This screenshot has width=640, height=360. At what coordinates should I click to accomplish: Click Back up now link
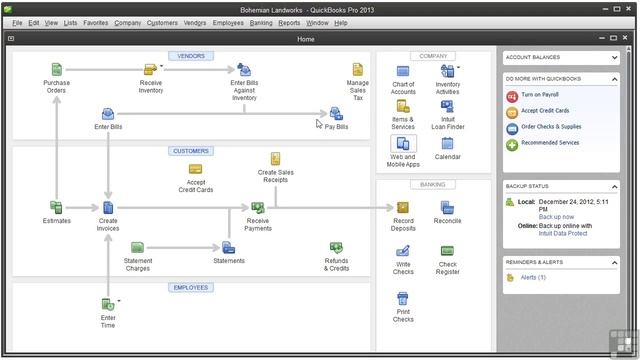click(556, 217)
